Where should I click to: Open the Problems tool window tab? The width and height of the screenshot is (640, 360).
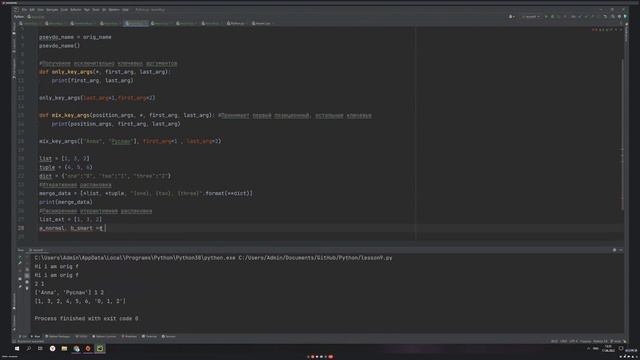click(129, 336)
